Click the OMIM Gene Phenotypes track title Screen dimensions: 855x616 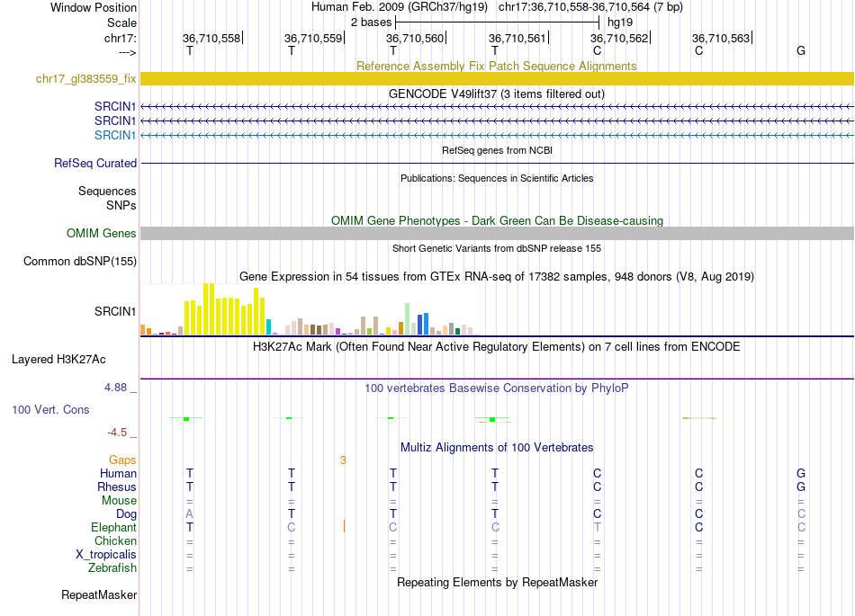497,221
